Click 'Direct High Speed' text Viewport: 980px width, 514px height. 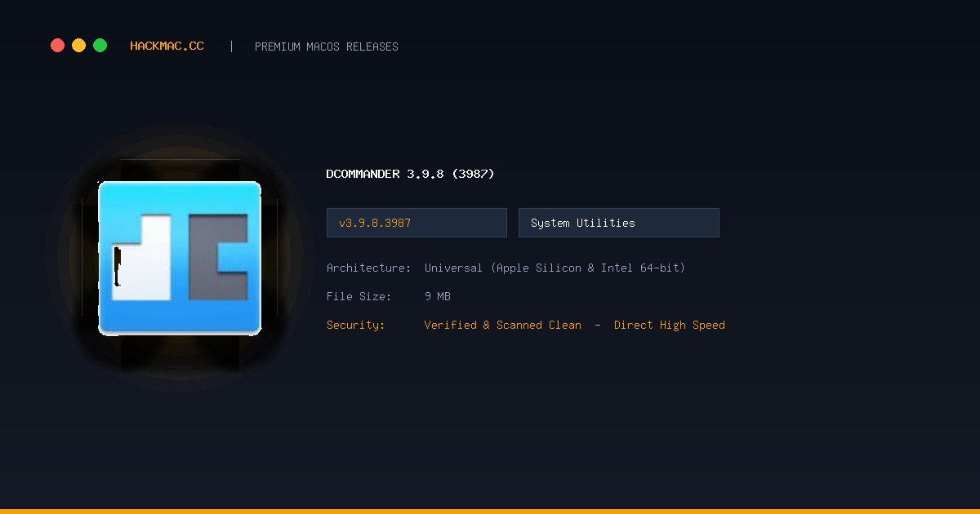coord(670,325)
